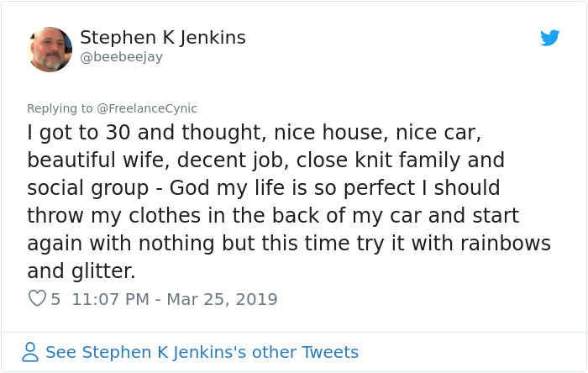Open Stephen K Jenkins's profile photo
The height and width of the screenshot is (373, 588).
click(x=50, y=50)
